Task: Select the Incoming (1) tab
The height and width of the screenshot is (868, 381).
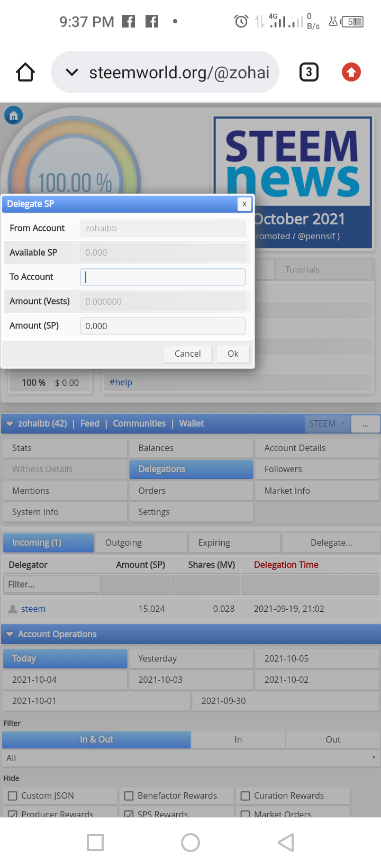Action: (x=49, y=543)
